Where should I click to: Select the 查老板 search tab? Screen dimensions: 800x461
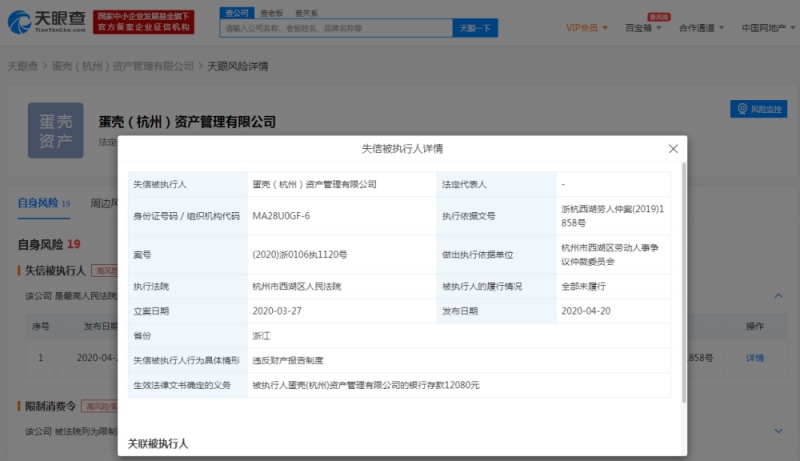tap(271, 13)
